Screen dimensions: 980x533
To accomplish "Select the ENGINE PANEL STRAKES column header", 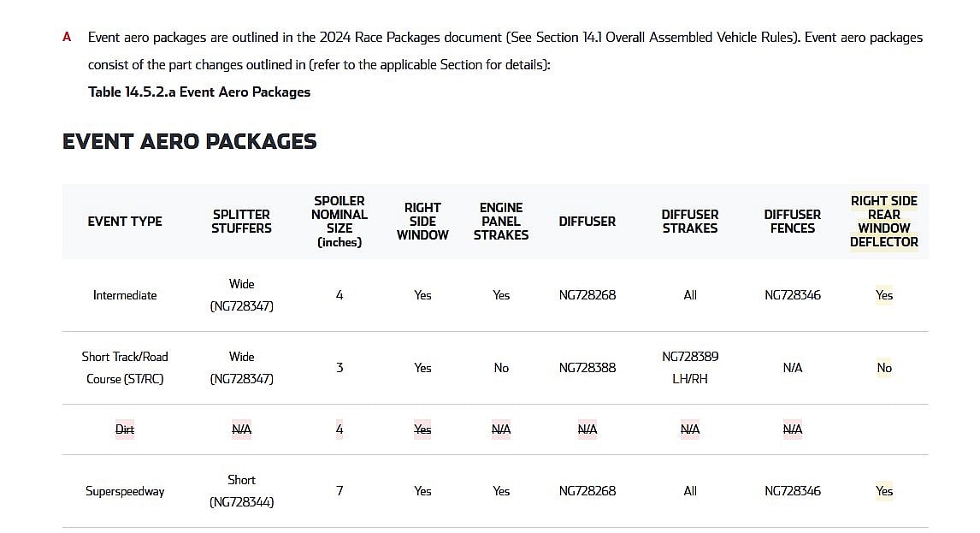I will click(x=501, y=221).
